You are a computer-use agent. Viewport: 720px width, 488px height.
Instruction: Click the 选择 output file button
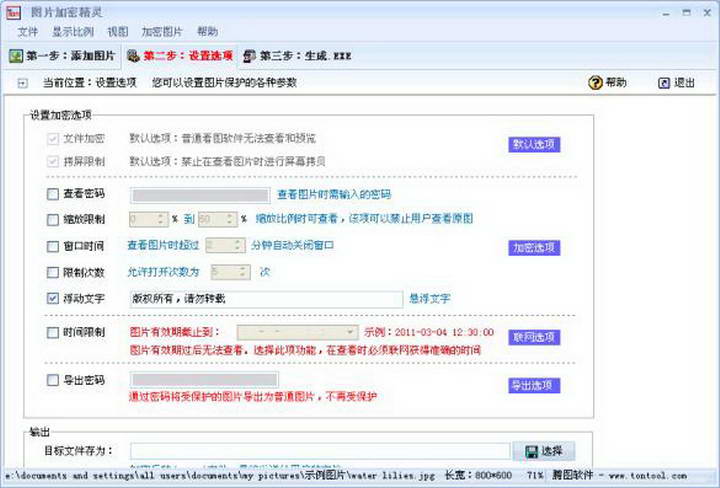point(544,451)
